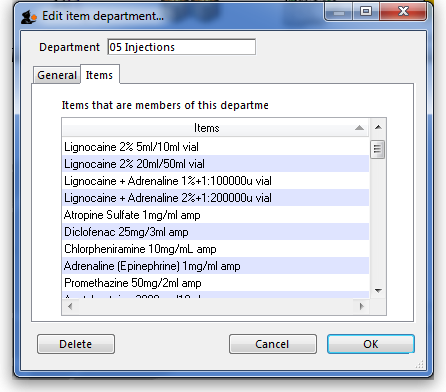Switch to the General tab

[x=57, y=75]
